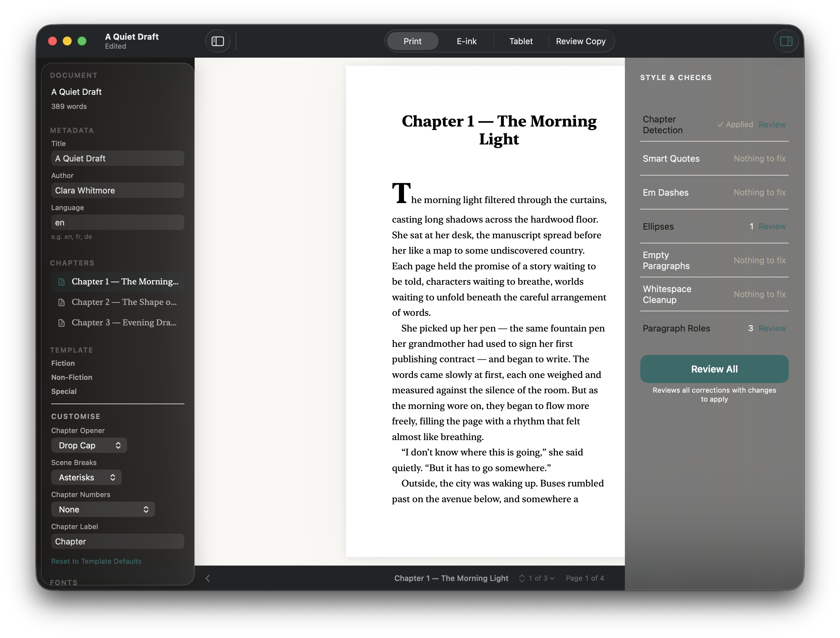Select the Non-Fiction template
Screen dimensions: 840x638
(71, 377)
